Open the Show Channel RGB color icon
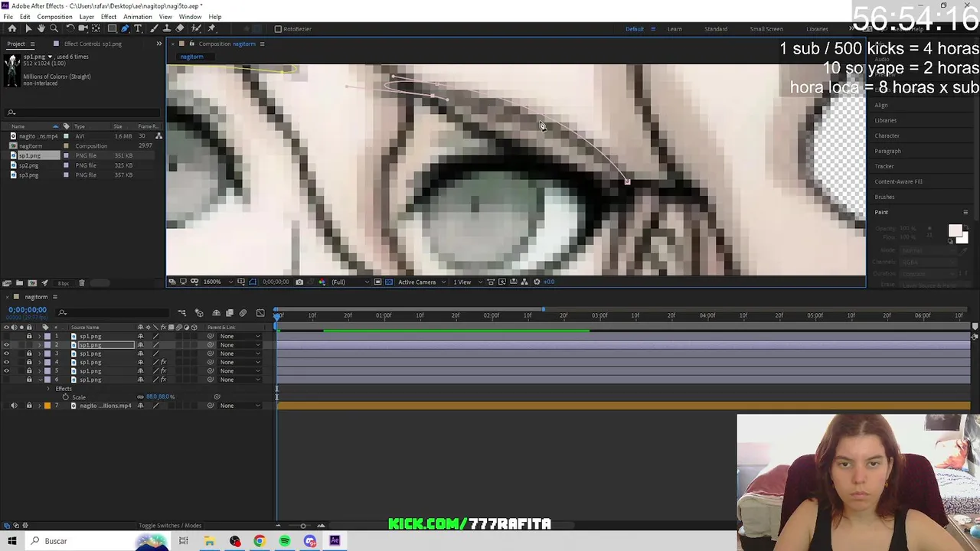 click(321, 282)
